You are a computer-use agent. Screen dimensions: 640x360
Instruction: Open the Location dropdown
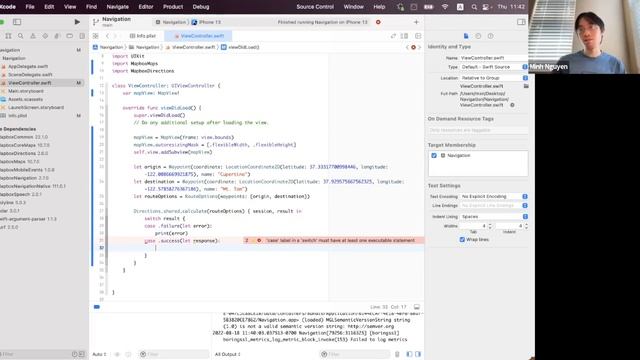[x=493, y=78]
